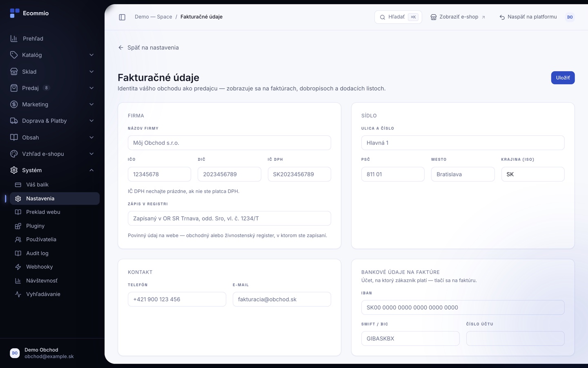Screen dimensions: 588x368
Task: Open the Hľadať search box
Action: pyautogui.click(x=398, y=17)
